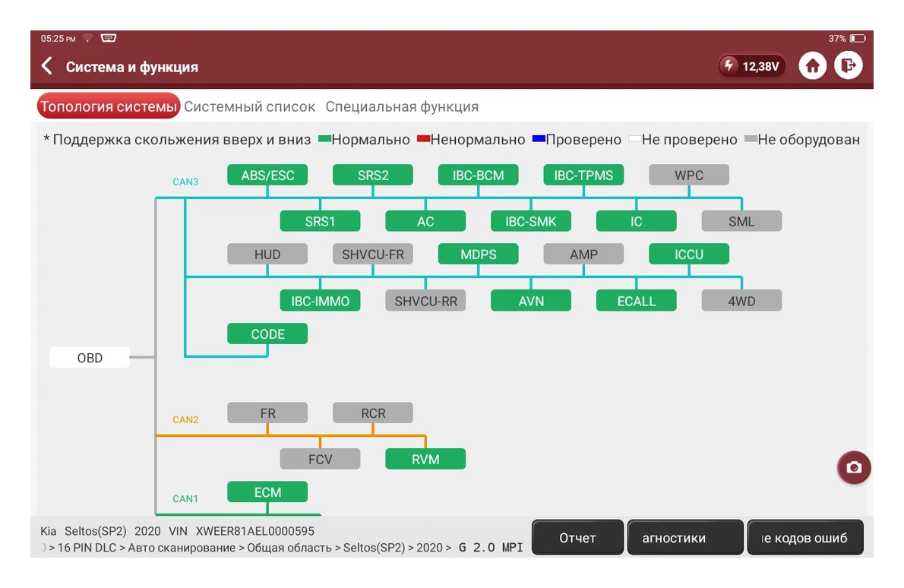Image resolution: width=904 pixels, height=588 pixels.
Task: Open the ECALL module
Action: 637,300
